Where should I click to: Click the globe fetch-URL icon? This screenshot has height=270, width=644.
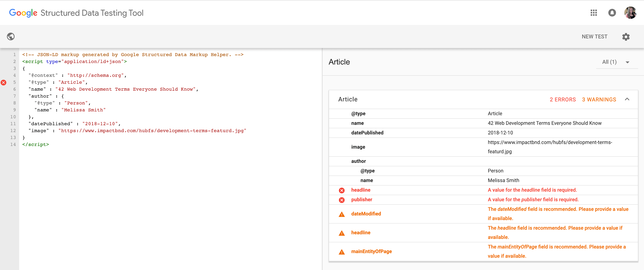11,36
